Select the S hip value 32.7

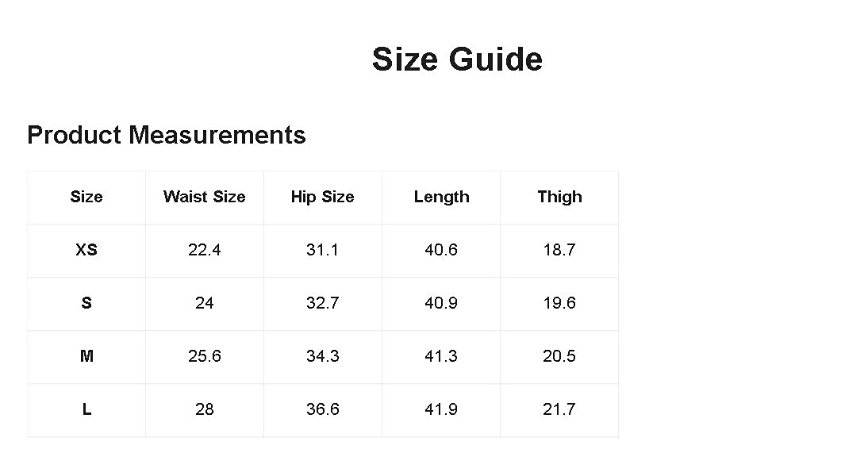323,303
